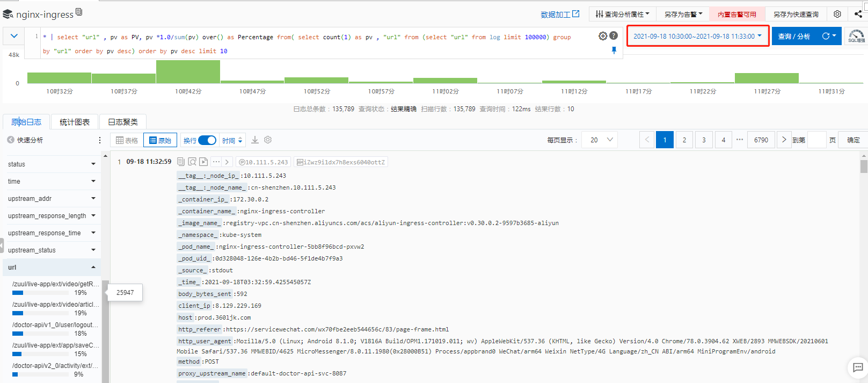Switch to the 统计图表 tab
868x383 pixels.
(75, 122)
